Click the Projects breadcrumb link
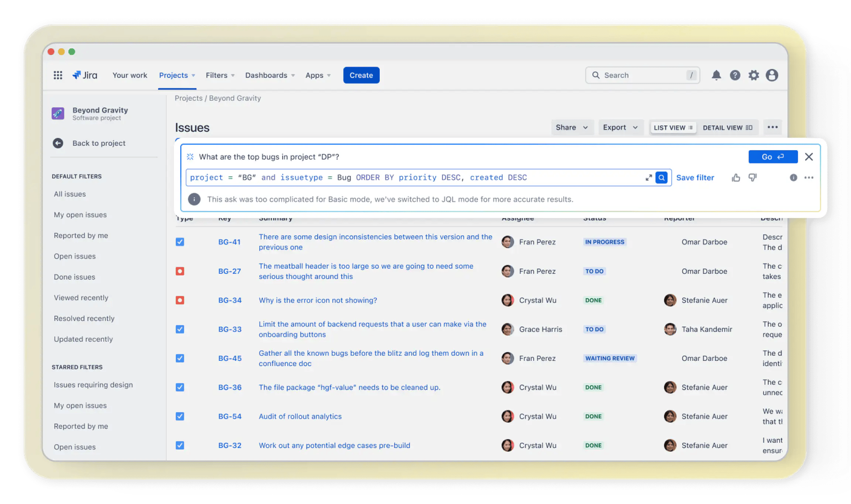Screen dimensions: 851x504 [x=188, y=98]
